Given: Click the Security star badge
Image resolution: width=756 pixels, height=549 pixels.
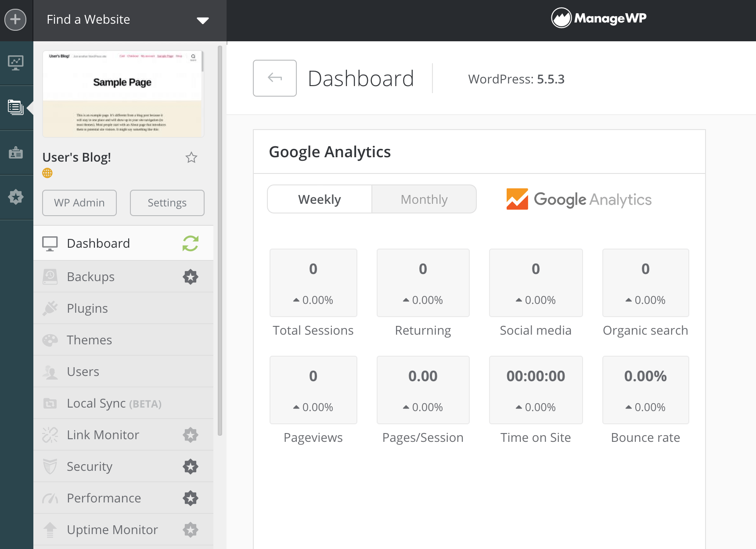Looking at the screenshot, I should 191,466.
